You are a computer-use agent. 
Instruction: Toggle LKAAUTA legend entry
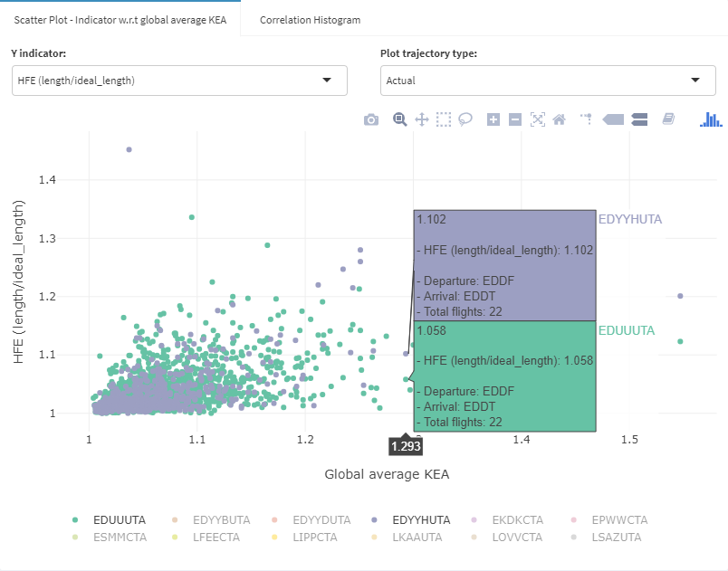407,538
